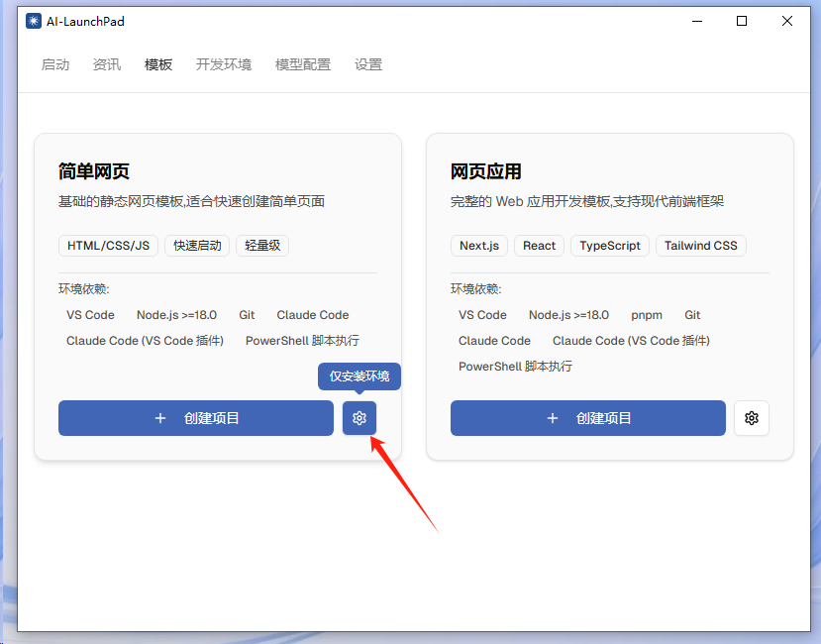Click the 仅安装环境 tooltip label
Viewport: 821px width, 644px height.
(x=359, y=376)
